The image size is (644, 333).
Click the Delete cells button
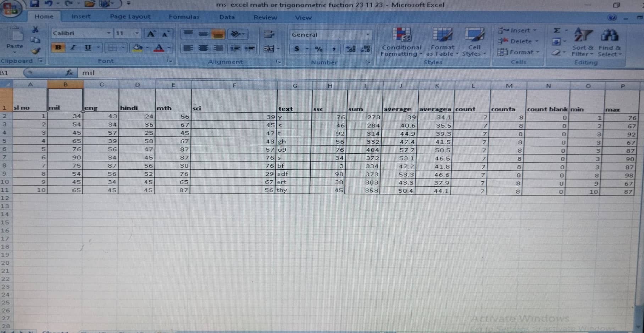(517, 41)
